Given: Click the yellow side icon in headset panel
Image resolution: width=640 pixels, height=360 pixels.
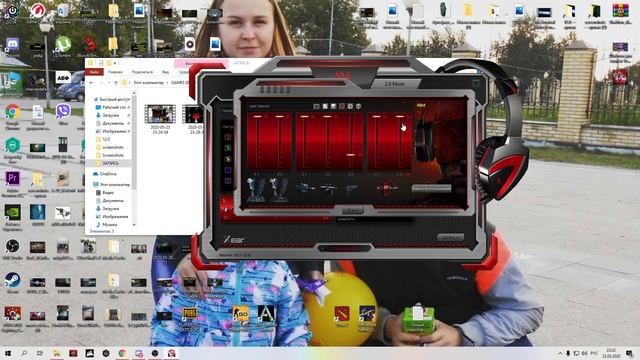Looking at the screenshot, I should (228, 159).
